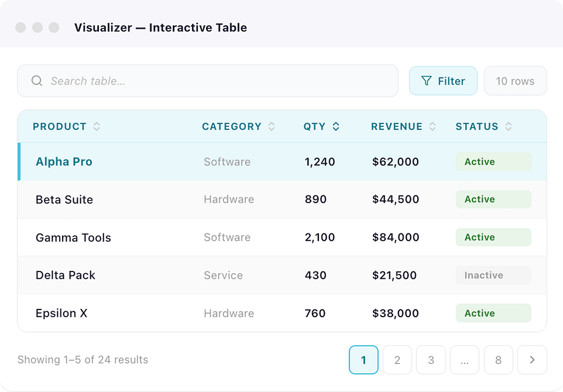This screenshot has width=563, height=392.
Task: Open the last page 8
Action: pyautogui.click(x=498, y=360)
